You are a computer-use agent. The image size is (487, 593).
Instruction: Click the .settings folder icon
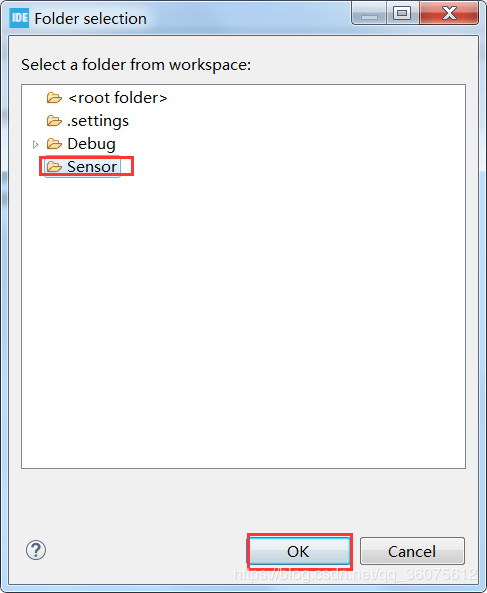coord(54,121)
